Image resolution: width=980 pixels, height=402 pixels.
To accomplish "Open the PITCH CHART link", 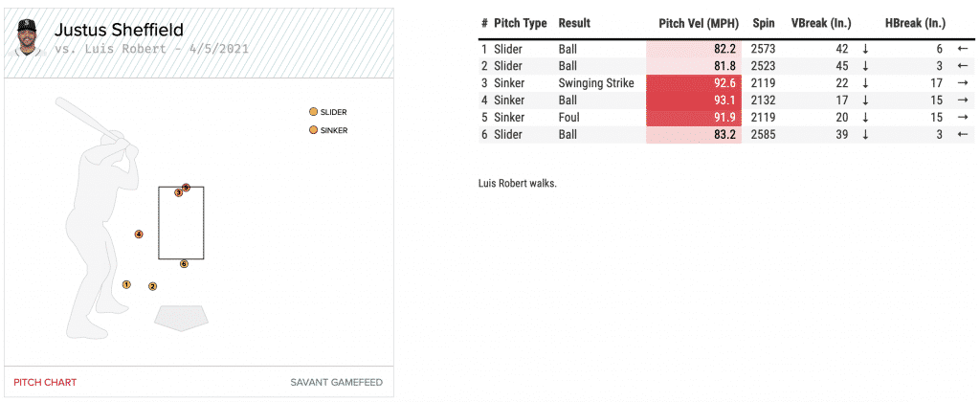I will (45, 382).
